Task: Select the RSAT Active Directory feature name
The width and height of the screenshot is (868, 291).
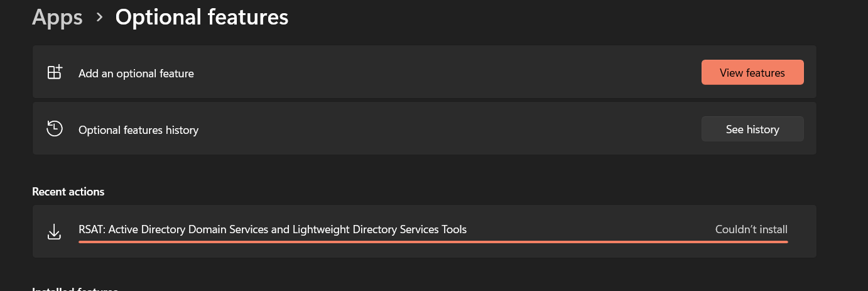Action: [x=273, y=229]
